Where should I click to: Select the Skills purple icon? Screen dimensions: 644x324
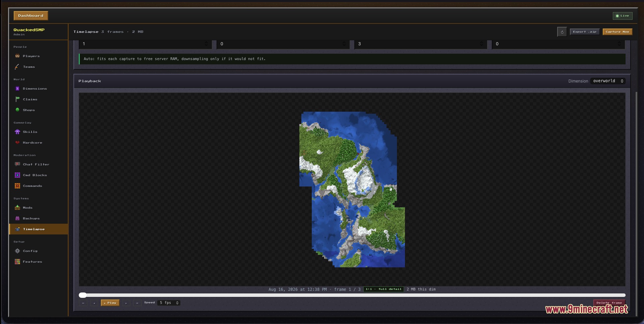coord(17,132)
